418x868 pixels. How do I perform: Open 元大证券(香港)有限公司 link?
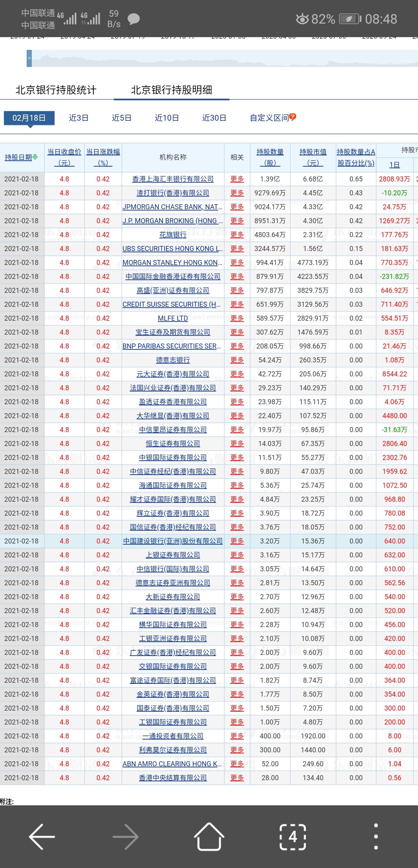pos(173,374)
